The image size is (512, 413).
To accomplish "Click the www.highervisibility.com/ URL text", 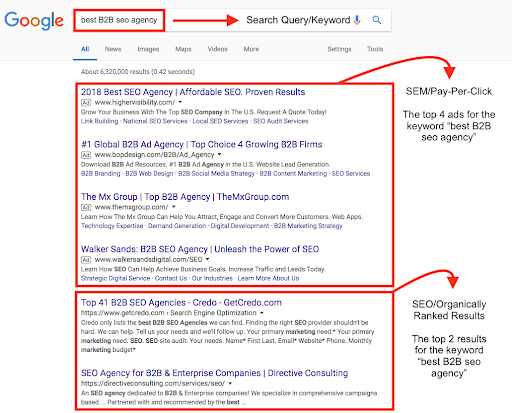I will point(135,102).
